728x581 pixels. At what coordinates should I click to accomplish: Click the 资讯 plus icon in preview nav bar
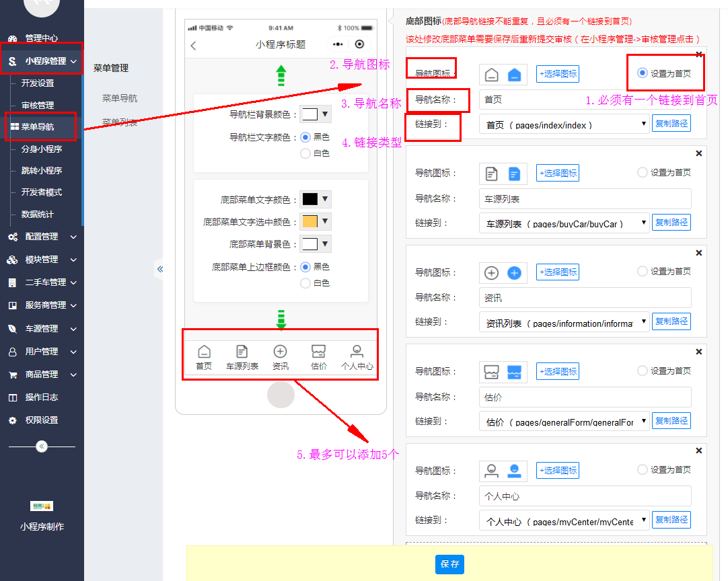280,350
